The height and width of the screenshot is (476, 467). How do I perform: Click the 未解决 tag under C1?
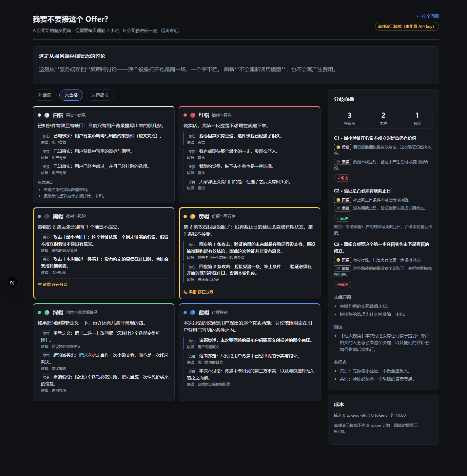[342, 178]
